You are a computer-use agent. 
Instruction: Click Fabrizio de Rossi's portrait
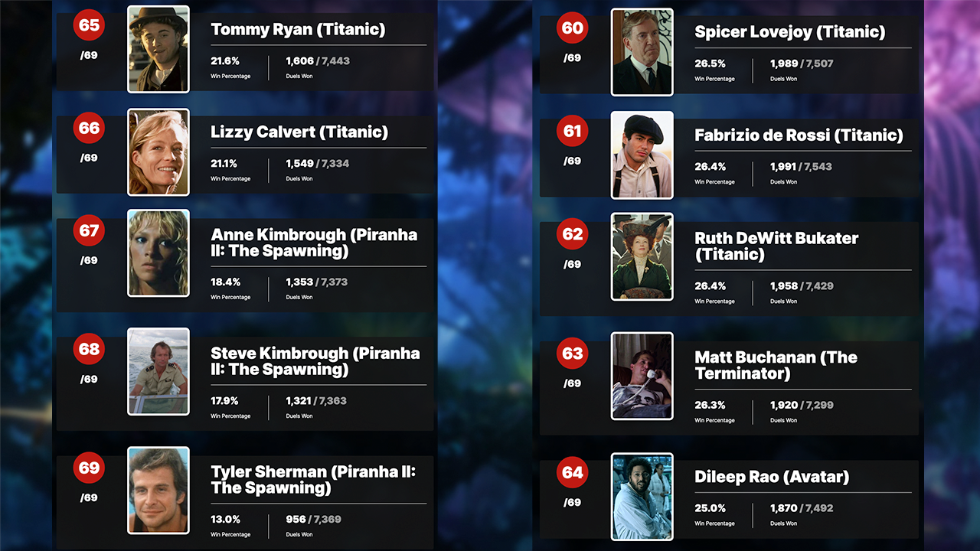642,155
